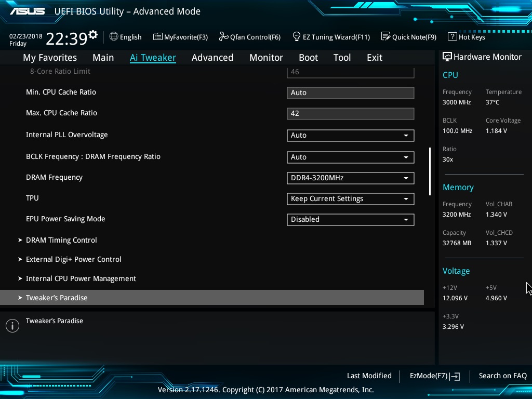Open Qfan Control fan icon
The height and width of the screenshot is (399, 532).
click(223, 36)
